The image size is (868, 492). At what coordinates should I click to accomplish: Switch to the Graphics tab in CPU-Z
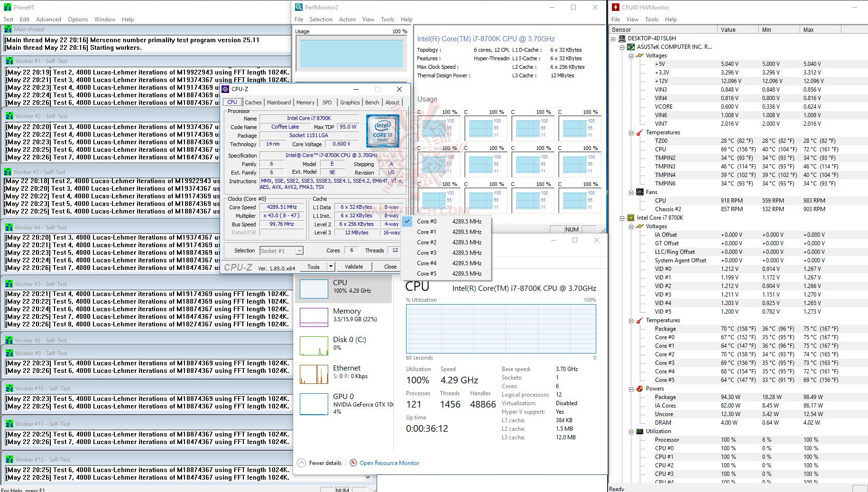tap(350, 102)
